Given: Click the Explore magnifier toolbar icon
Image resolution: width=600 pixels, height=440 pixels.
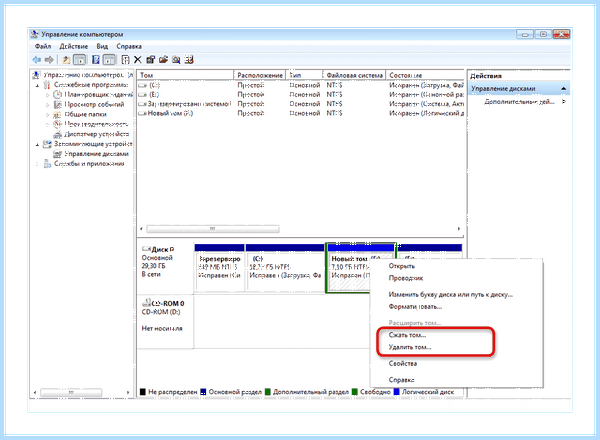Looking at the screenshot, I should click(176, 60).
